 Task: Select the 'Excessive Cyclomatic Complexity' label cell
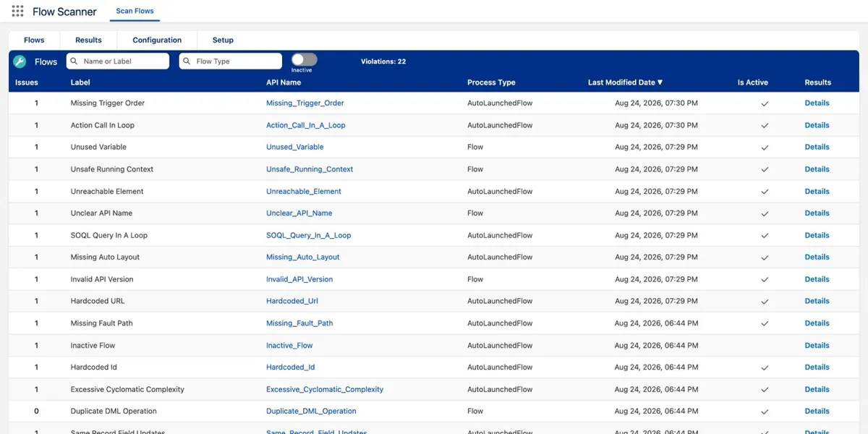(x=127, y=389)
